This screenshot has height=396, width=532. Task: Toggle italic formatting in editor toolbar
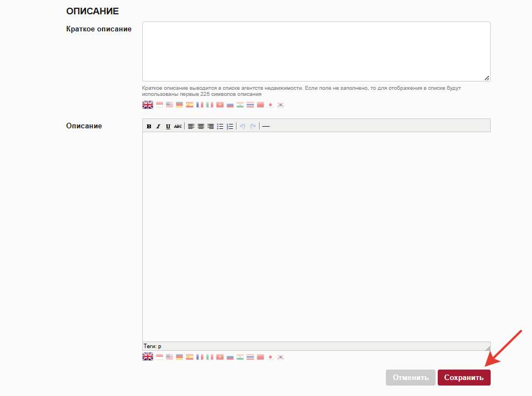tap(158, 126)
